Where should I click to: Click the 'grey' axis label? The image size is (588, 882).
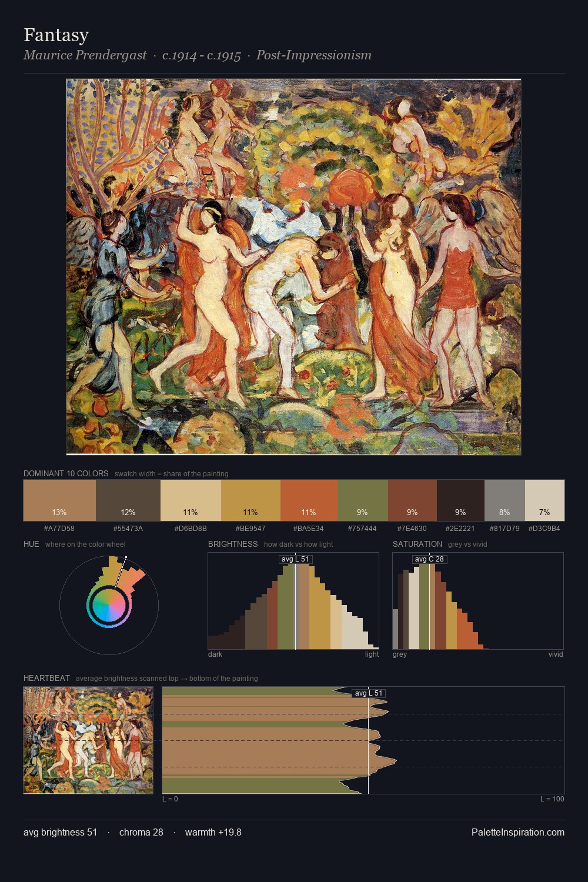coord(400,654)
